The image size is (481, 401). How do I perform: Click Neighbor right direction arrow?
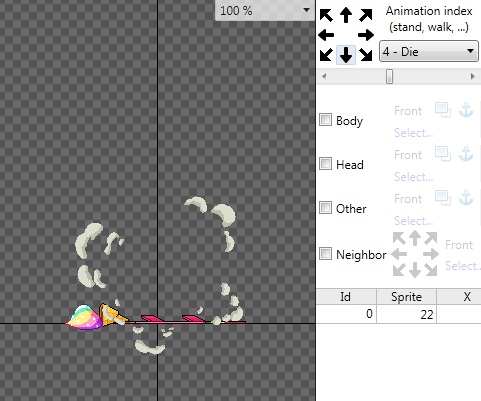pos(431,254)
